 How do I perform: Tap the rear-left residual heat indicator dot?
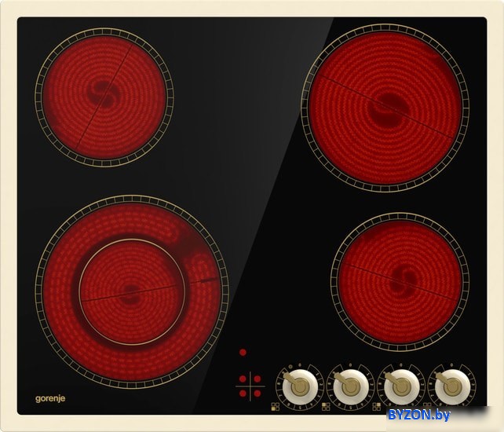point(243,379)
